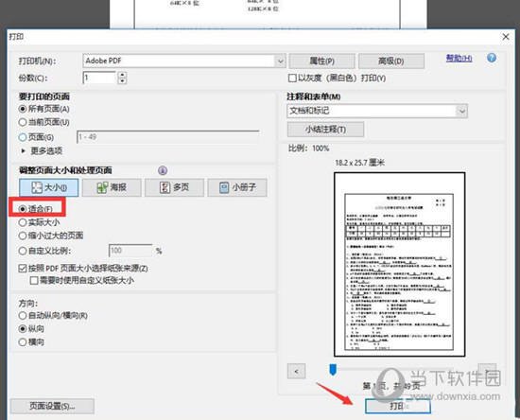Select 缩小过大的页面 shrink oversized radio button
Image resolution: width=520 pixels, height=420 pixels.
click(x=23, y=236)
